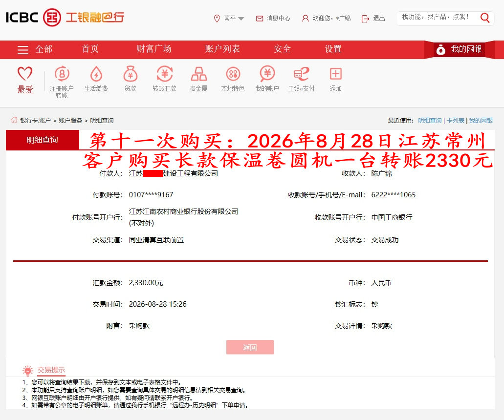
Task: Click the red magnifier search icon
Action: click(x=485, y=18)
